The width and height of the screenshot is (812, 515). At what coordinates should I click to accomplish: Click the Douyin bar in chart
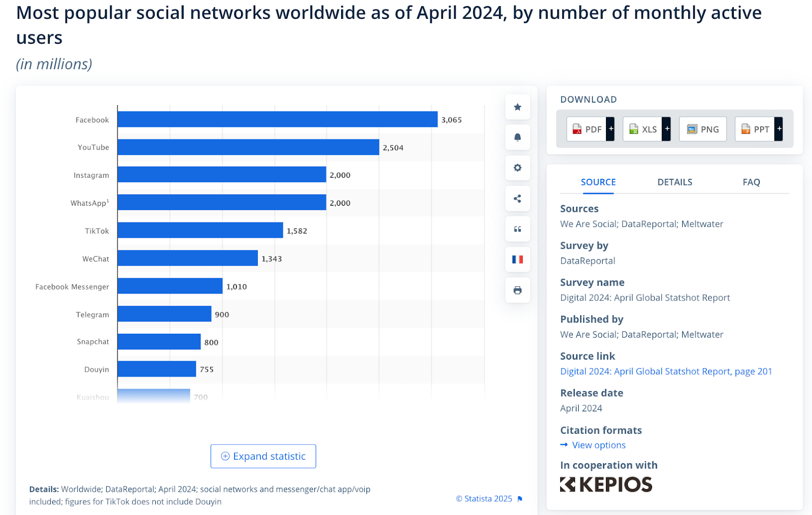157,369
